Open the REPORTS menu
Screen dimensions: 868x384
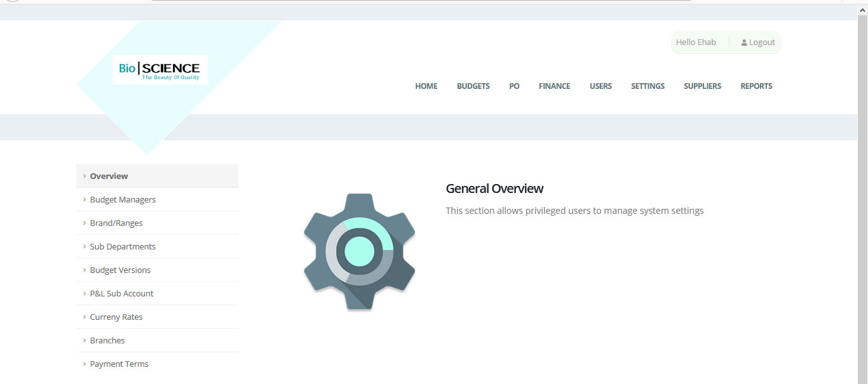(757, 86)
